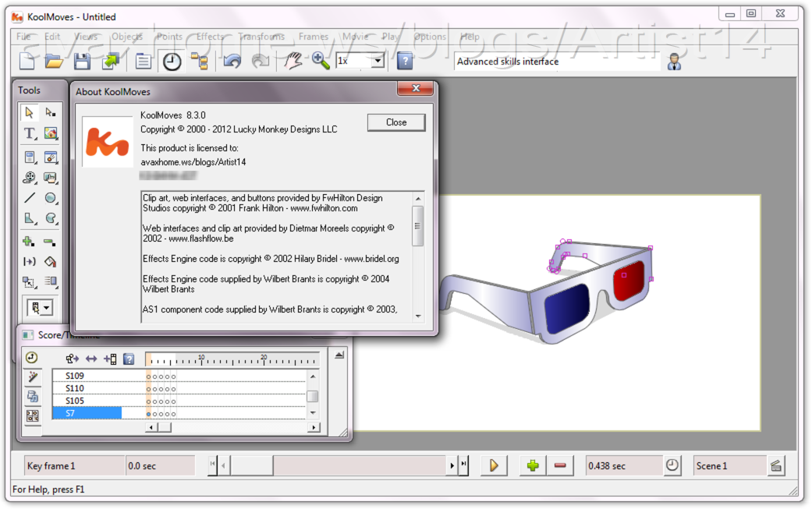Click the export green arrow icon
This screenshot has width=812, height=509.
point(110,61)
